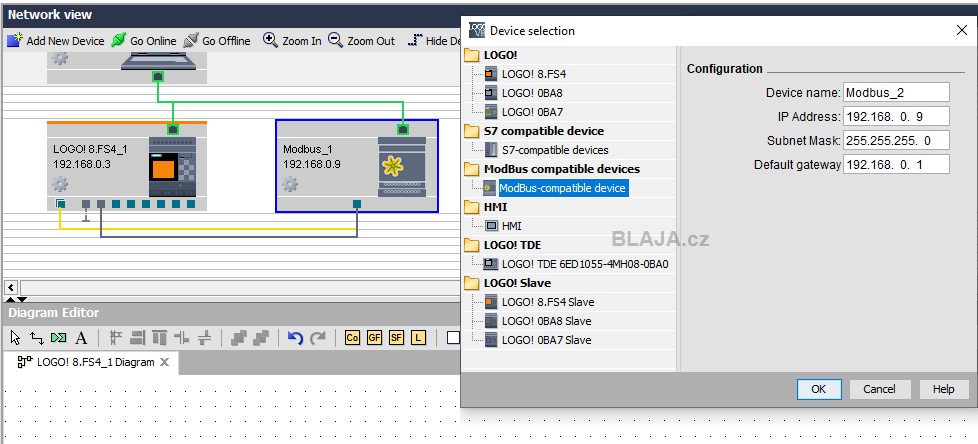Open the Co constants block palette
This screenshot has width=978, height=444.
click(352, 338)
